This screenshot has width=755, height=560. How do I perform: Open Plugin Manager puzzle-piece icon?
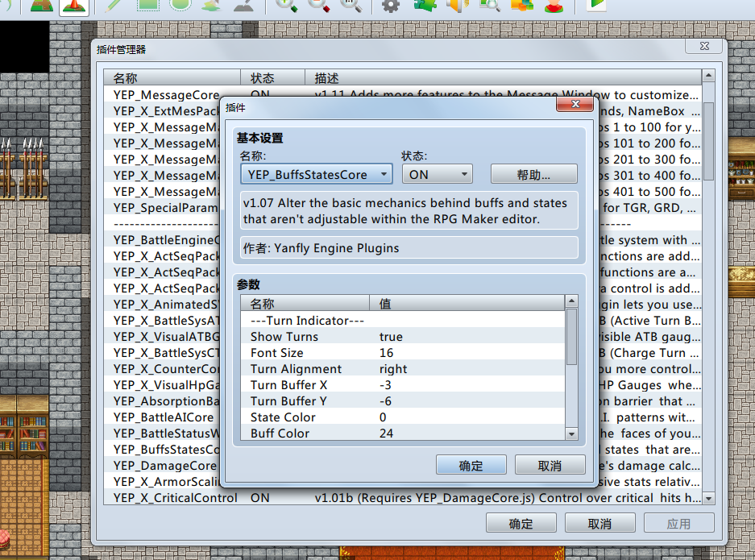[424, 6]
